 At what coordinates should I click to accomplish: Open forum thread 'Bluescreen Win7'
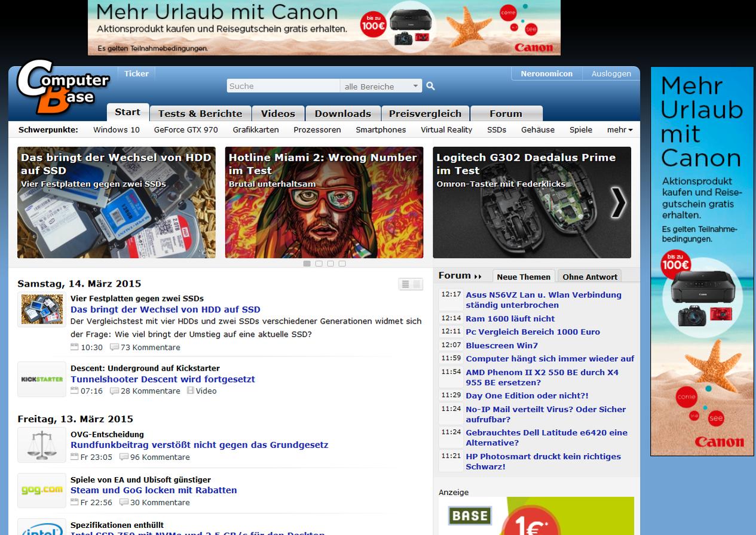(x=502, y=346)
